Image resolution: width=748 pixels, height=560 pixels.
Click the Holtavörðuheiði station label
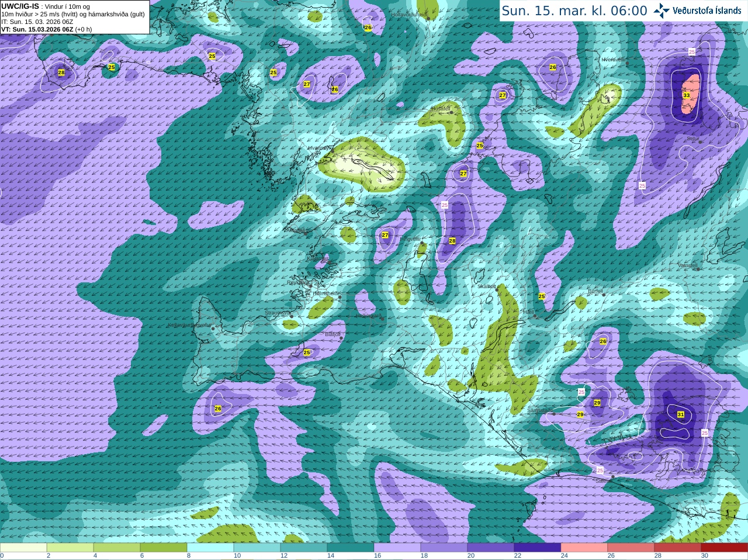pos(408,14)
